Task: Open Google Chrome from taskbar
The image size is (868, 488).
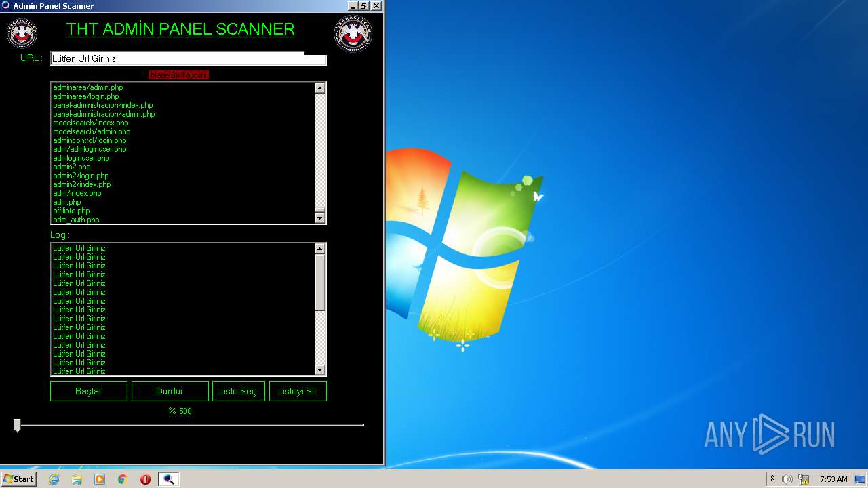Action: coord(123,479)
